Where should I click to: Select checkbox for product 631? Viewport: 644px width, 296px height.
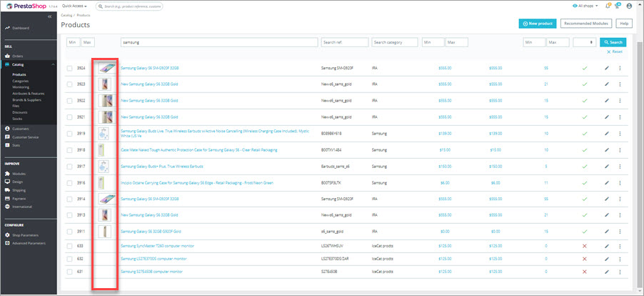(70, 272)
